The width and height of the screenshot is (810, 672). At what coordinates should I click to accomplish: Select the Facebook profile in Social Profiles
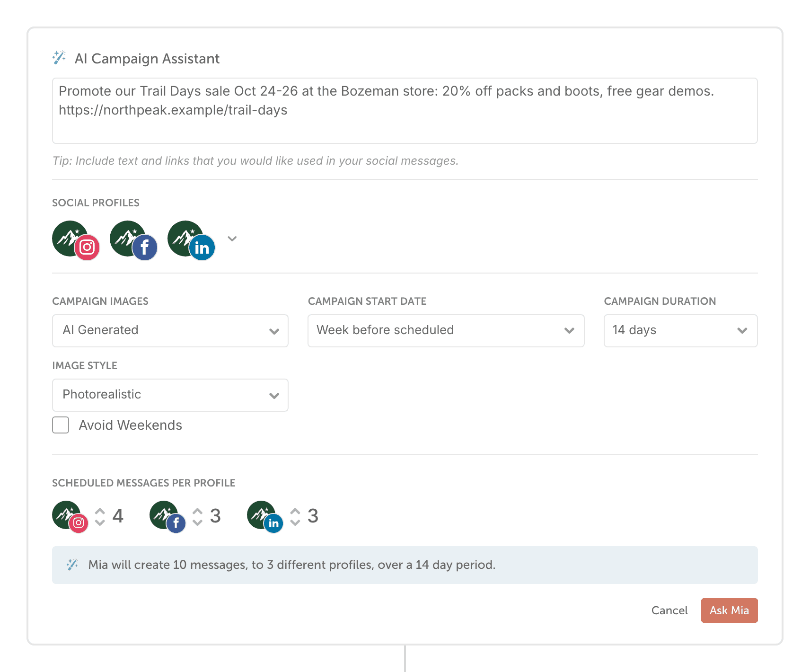point(133,240)
